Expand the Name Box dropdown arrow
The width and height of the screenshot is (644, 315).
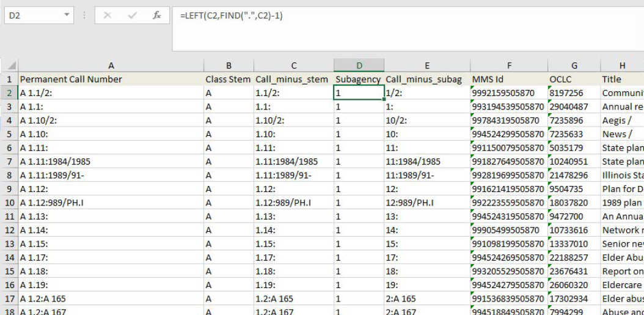click(x=67, y=15)
